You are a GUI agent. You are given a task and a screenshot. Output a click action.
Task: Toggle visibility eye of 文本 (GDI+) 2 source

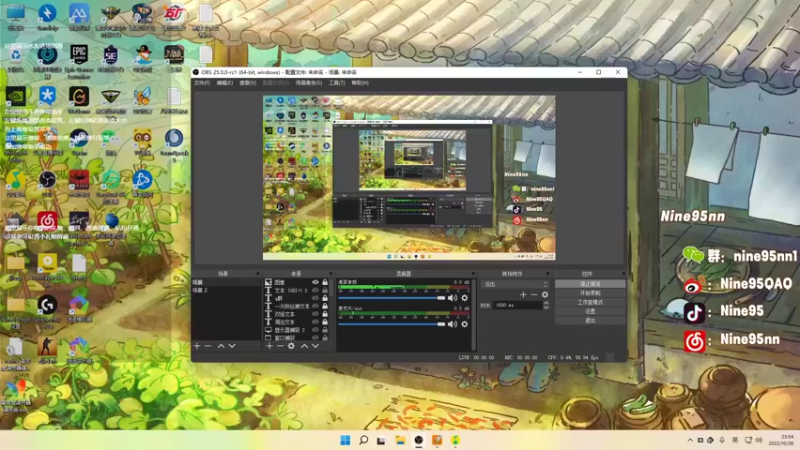pos(315,290)
